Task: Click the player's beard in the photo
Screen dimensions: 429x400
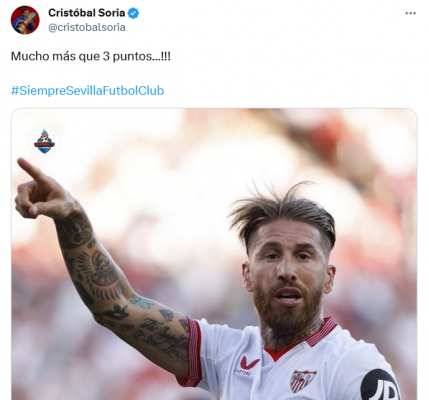Action: tap(287, 308)
